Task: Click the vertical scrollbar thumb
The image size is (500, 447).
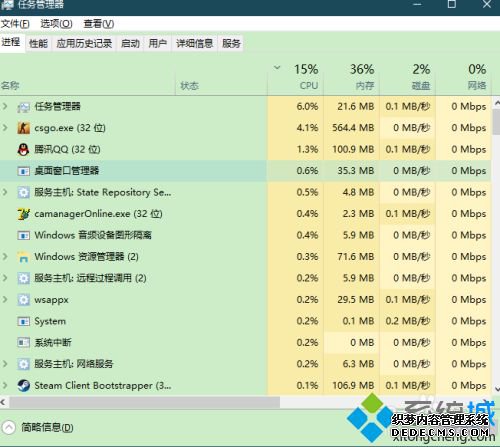Action: click(x=496, y=122)
